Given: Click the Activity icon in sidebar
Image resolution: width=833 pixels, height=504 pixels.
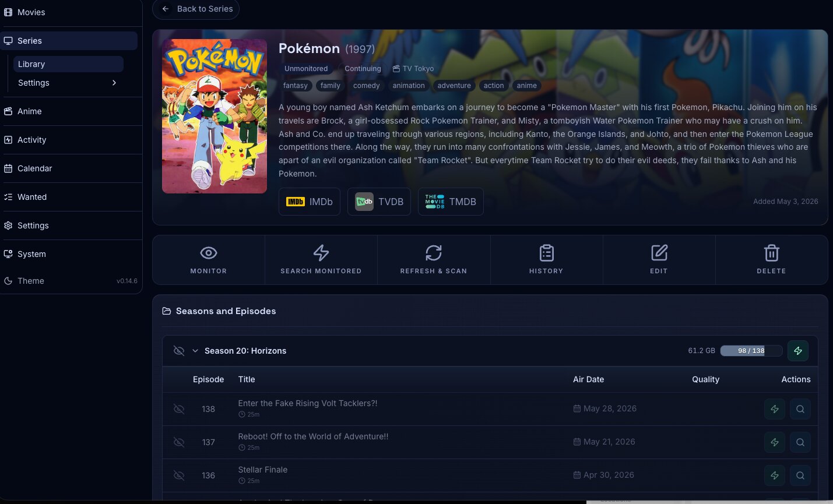Looking at the screenshot, I should pos(8,140).
